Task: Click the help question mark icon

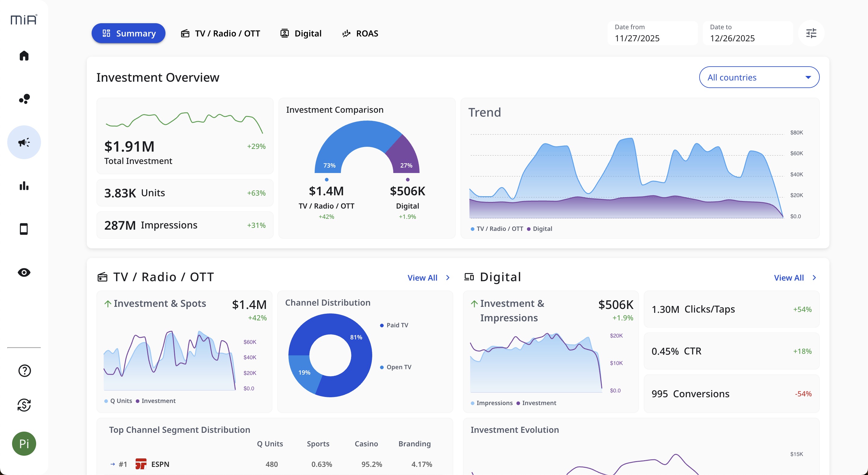Action: tap(24, 371)
